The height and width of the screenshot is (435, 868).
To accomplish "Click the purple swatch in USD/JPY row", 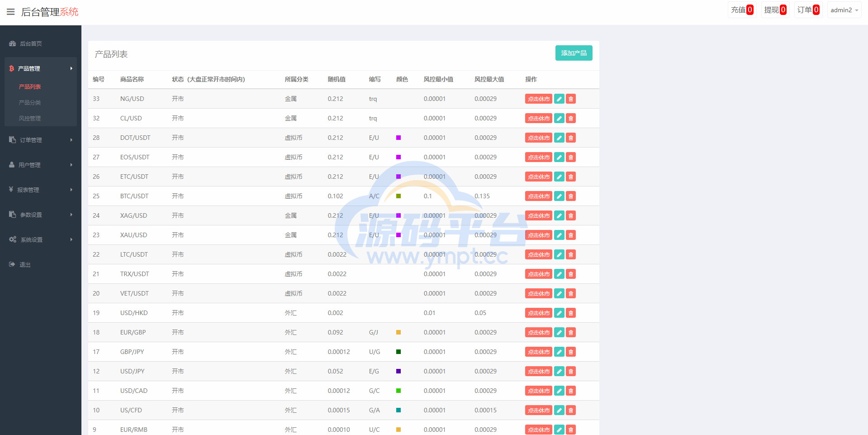I will [398, 371].
